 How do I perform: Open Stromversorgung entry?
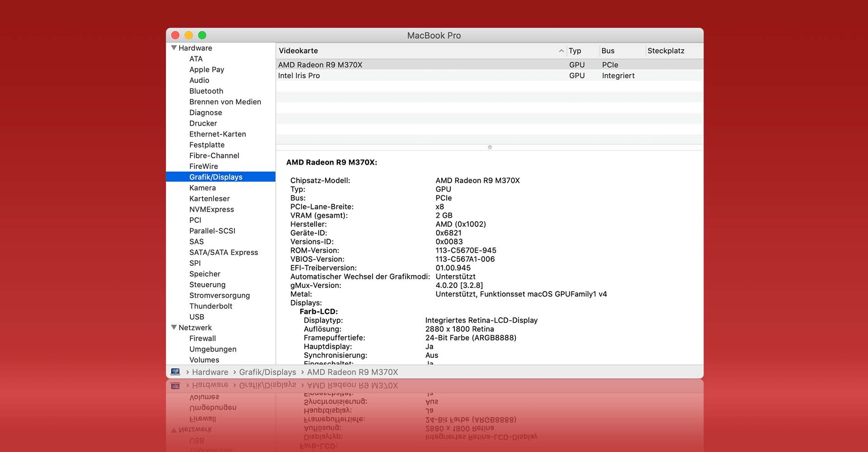[219, 295]
